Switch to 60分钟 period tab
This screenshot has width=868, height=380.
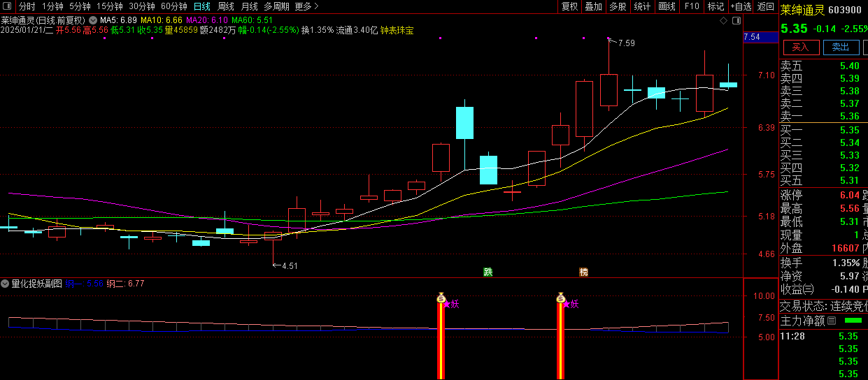(174, 6)
